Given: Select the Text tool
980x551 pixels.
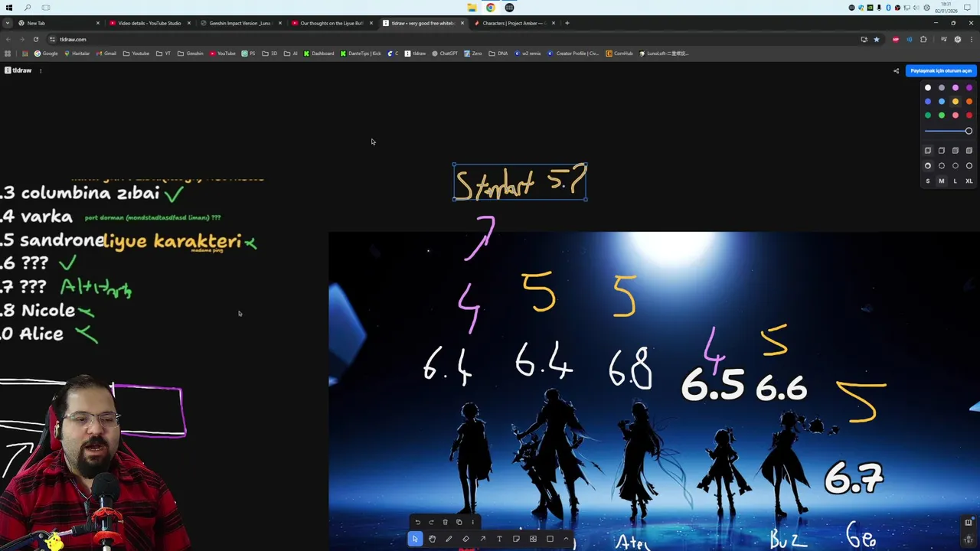Looking at the screenshot, I should coord(499,539).
